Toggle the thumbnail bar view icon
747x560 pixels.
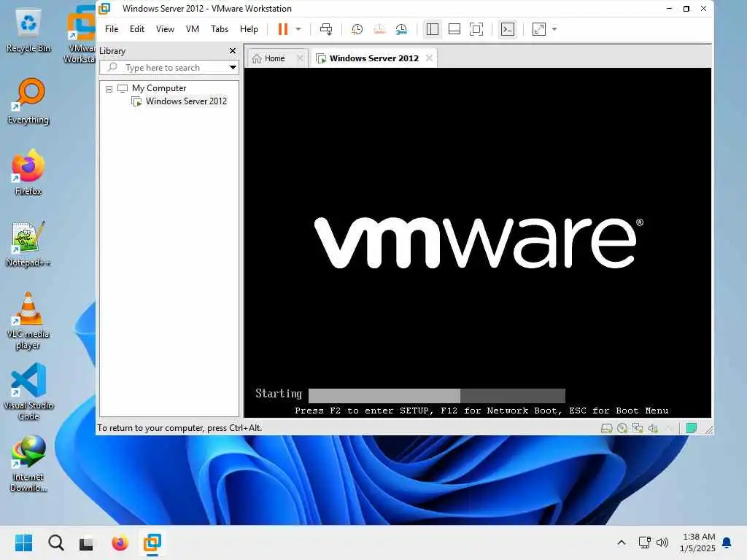coord(454,29)
